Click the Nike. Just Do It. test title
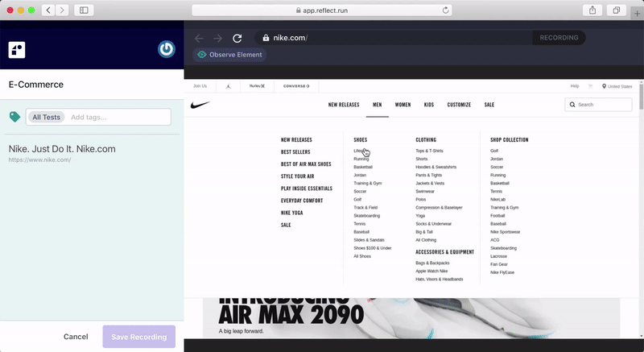 (62, 149)
